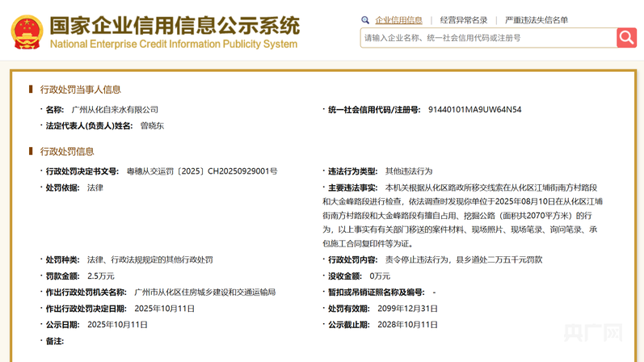The width and height of the screenshot is (644, 362).
Task: Click the national emblem logo
Action: click(x=26, y=32)
